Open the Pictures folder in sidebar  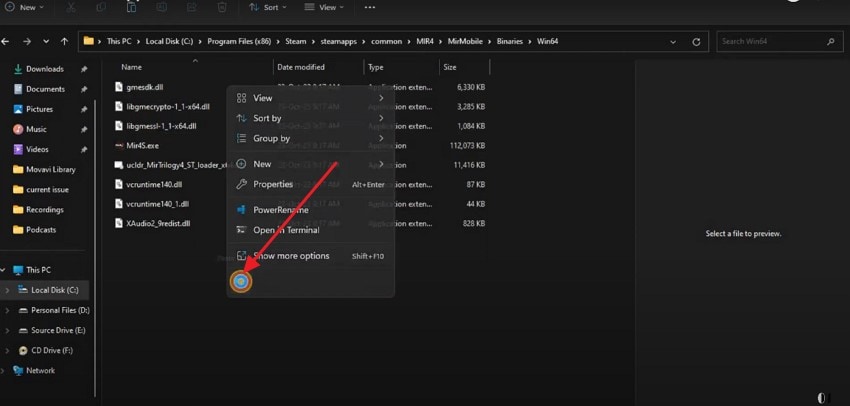click(x=40, y=109)
